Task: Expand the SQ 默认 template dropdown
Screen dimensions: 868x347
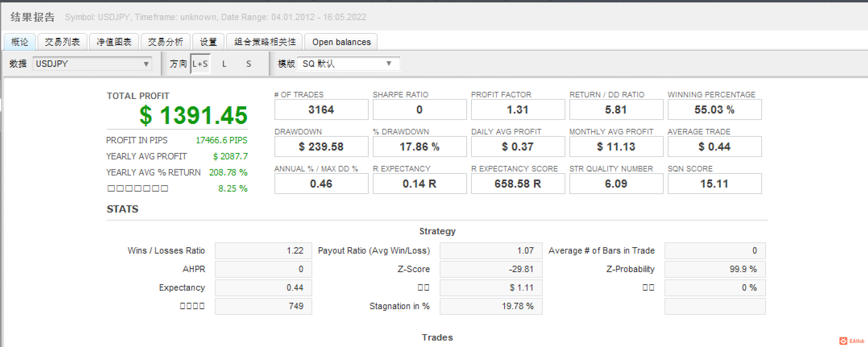Action: (x=349, y=64)
